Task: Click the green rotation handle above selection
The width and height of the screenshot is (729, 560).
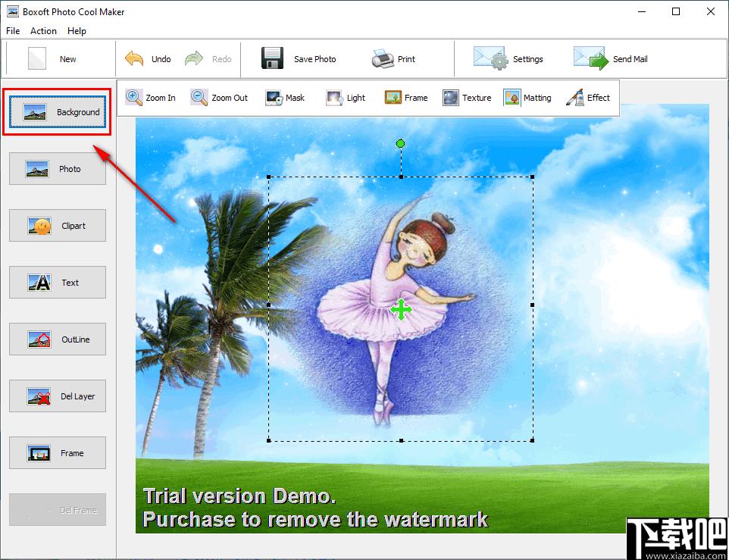Action: (x=400, y=144)
